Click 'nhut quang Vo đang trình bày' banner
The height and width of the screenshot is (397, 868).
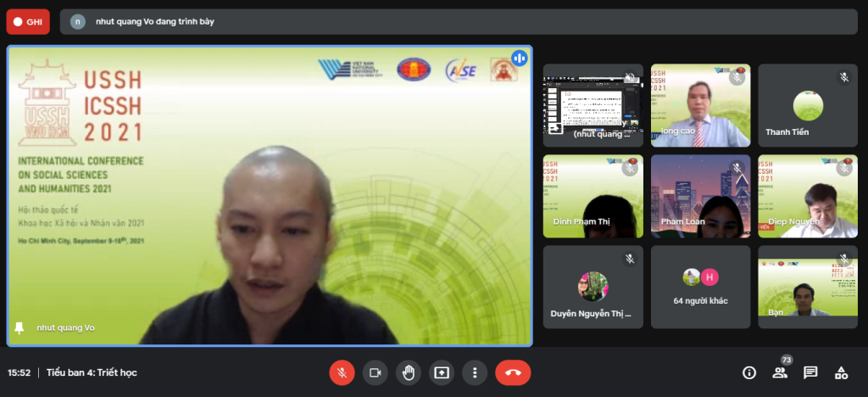tap(459, 21)
